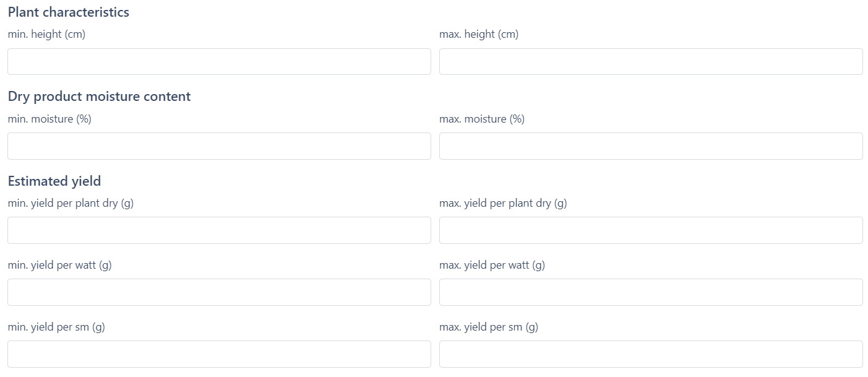Click the "min. yield per plant dry (g)" label
Image resolution: width=868 pixels, height=377 pixels.
(71, 203)
